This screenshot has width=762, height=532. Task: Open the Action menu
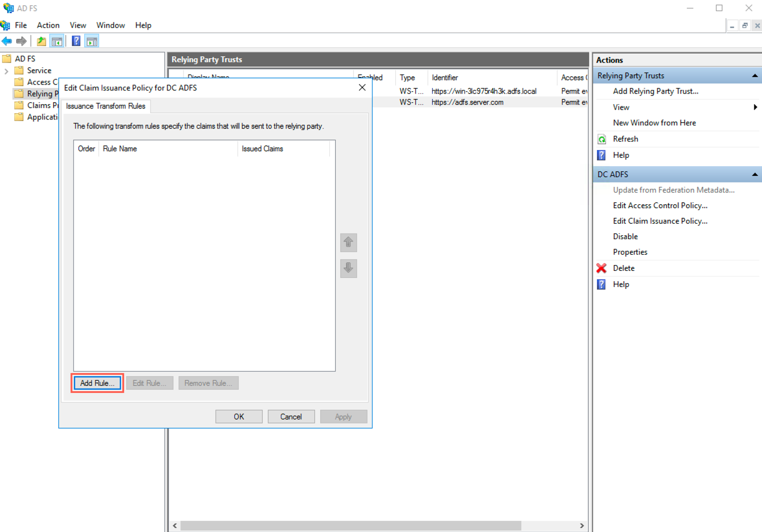coord(48,25)
